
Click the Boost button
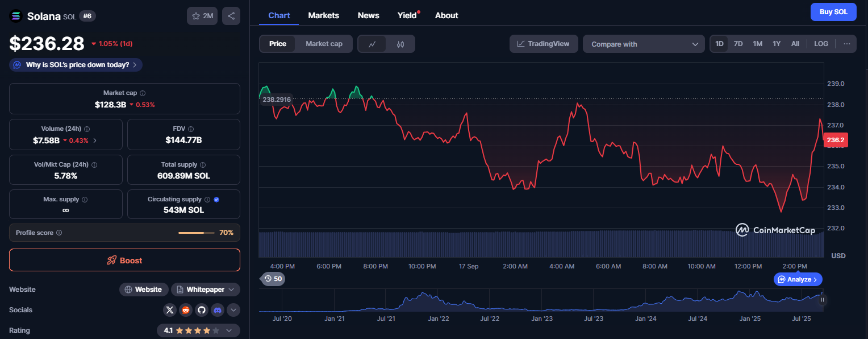pyautogui.click(x=124, y=260)
